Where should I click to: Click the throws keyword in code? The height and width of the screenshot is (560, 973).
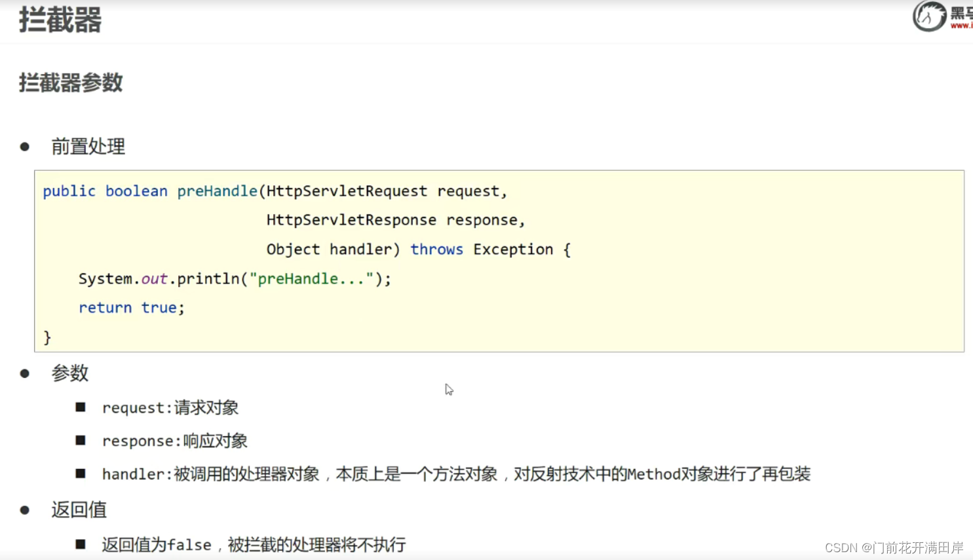[x=436, y=250]
